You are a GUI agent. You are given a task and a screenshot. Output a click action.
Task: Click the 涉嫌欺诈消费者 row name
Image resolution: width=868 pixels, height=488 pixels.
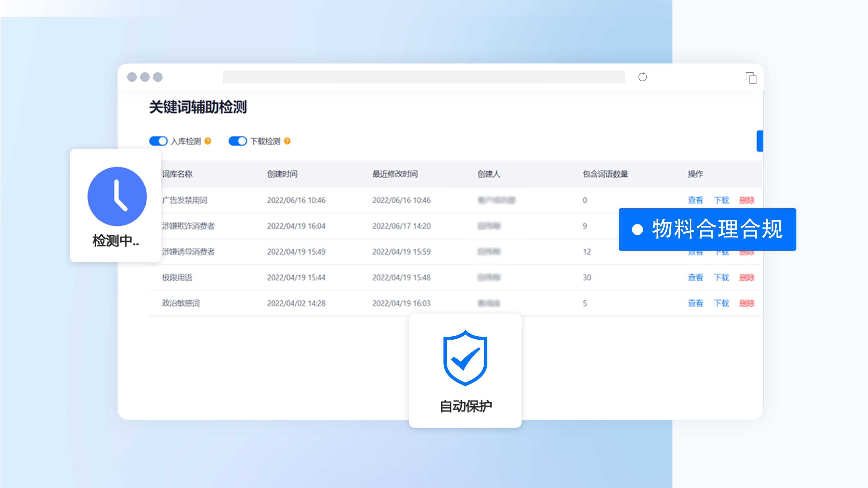[x=188, y=226]
